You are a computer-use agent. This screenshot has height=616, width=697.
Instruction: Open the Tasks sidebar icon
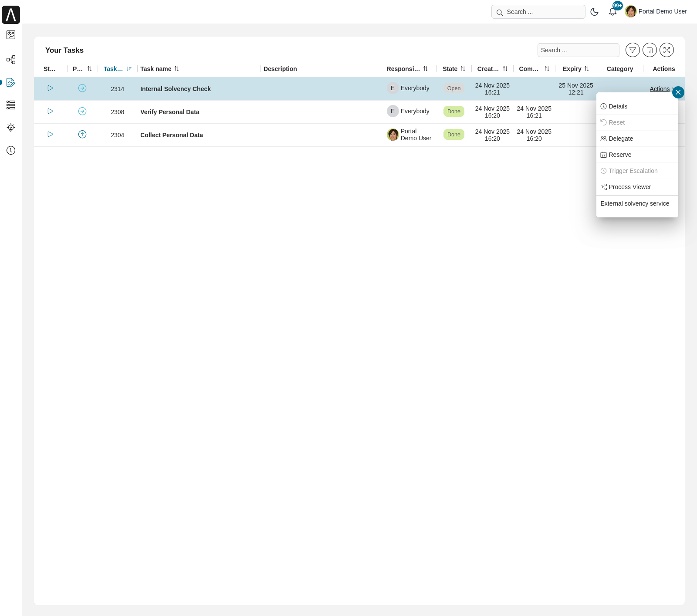pyautogui.click(x=11, y=82)
